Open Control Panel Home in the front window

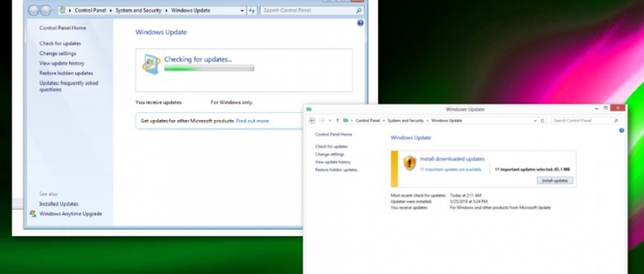(x=333, y=135)
